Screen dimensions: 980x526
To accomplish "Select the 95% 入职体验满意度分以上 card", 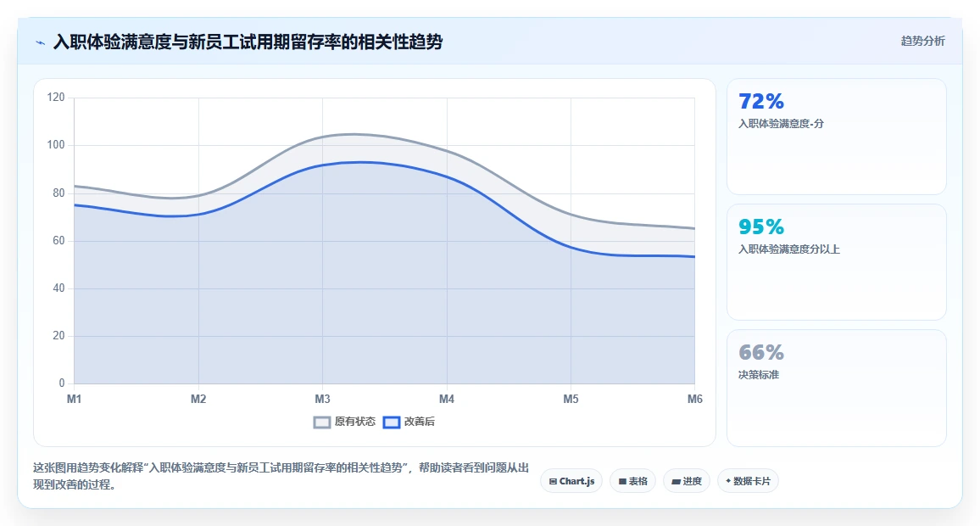I will [836, 262].
